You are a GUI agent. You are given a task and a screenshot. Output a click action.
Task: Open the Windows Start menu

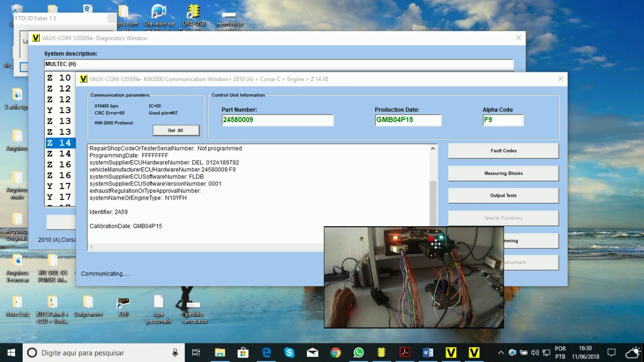[11, 352]
